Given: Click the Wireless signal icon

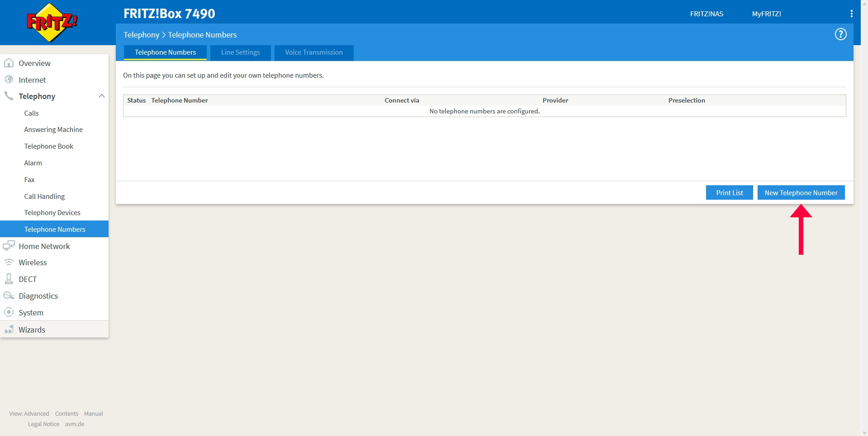Looking at the screenshot, I should (9, 262).
